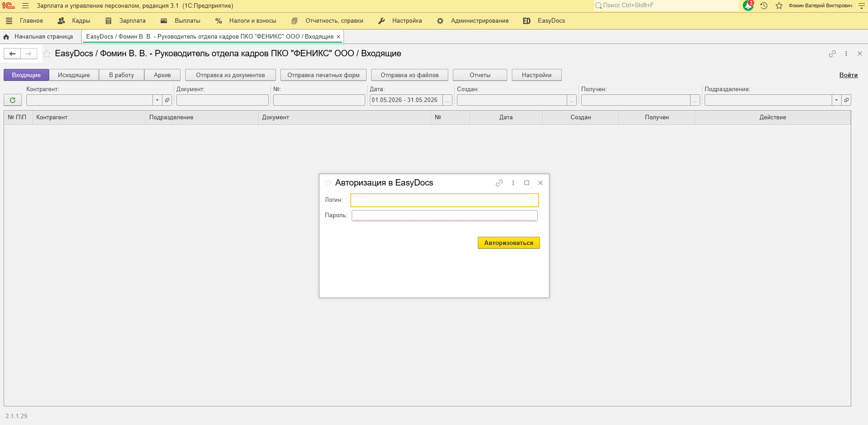Get link in the authorization dialog

(499, 183)
